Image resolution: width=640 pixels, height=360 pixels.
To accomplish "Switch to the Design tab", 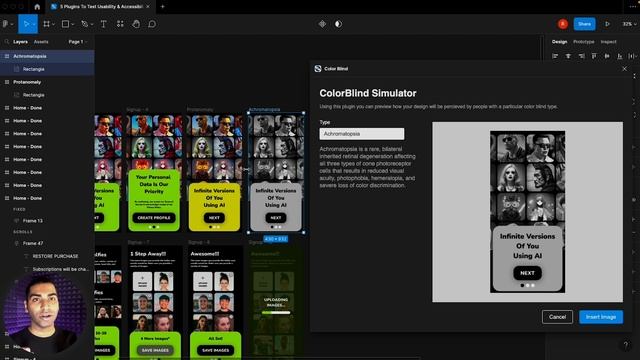I will pos(560,42).
